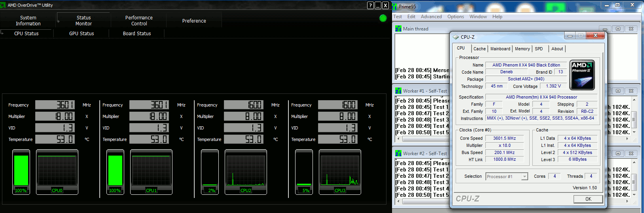Click the Worker #1 horizontal scrollbar left arrow
The width and height of the screenshot is (644, 213).
tap(398, 139)
